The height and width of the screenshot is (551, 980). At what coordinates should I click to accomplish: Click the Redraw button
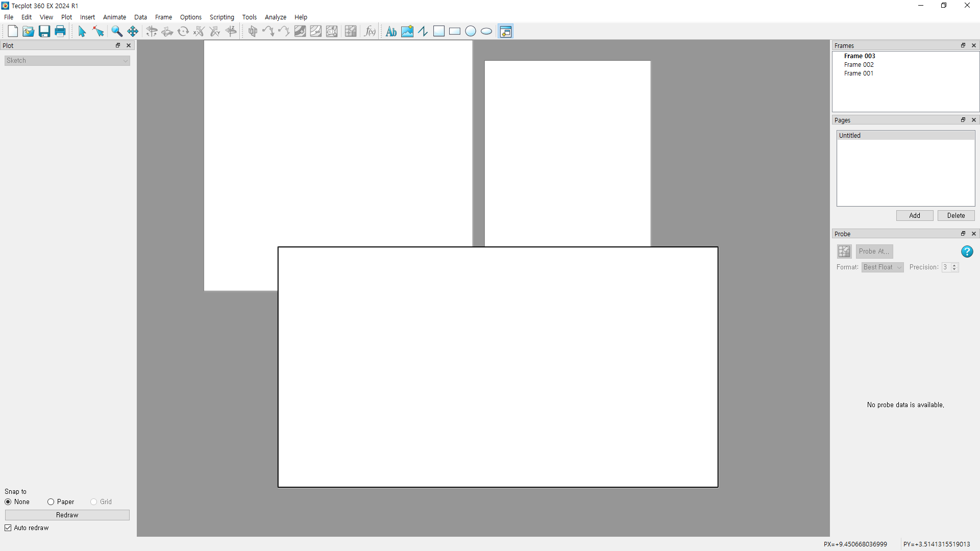point(67,515)
